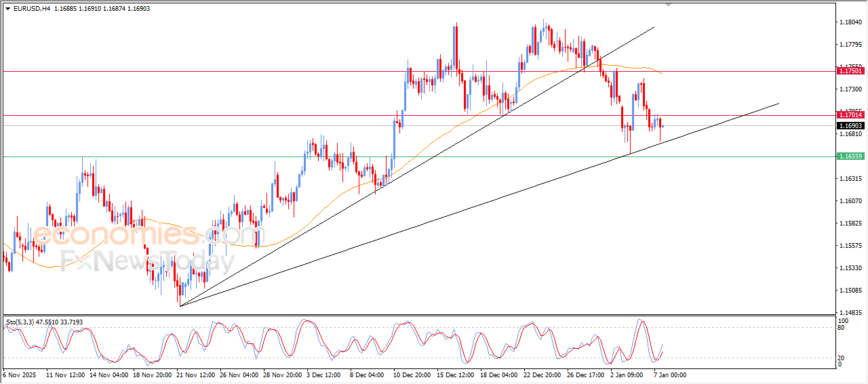868x384 pixels.
Task: Click the 1.14835 price scale value
Action: [850, 313]
